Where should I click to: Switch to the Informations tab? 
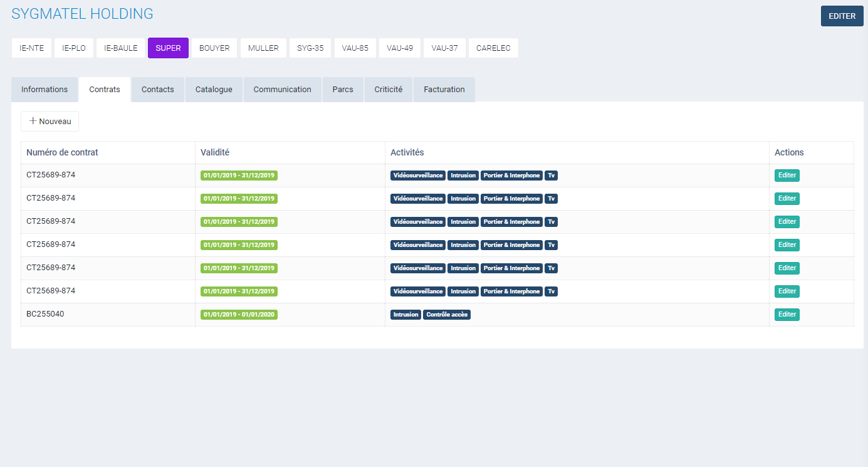coord(44,90)
